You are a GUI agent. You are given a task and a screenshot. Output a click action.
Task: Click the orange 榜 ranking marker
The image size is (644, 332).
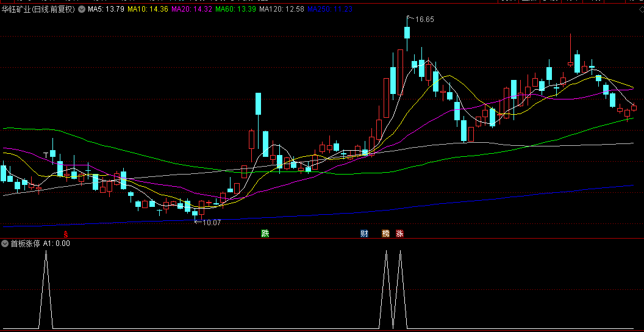click(x=385, y=233)
